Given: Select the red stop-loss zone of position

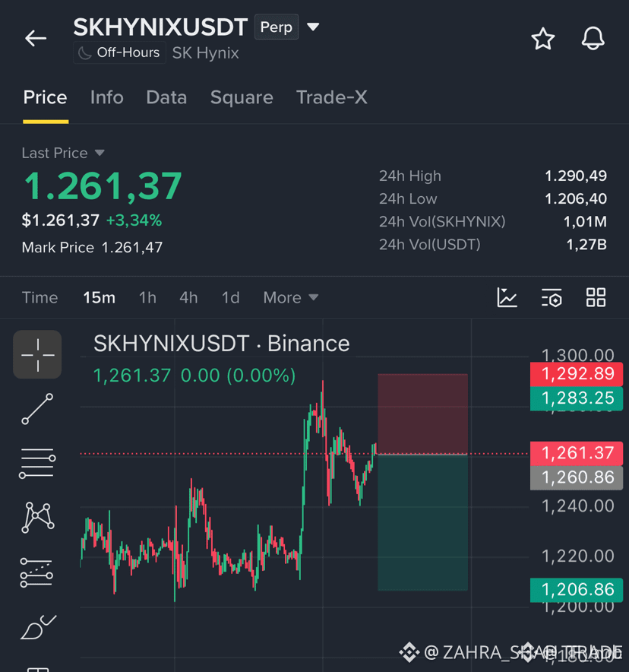Looking at the screenshot, I should (x=422, y=414).
